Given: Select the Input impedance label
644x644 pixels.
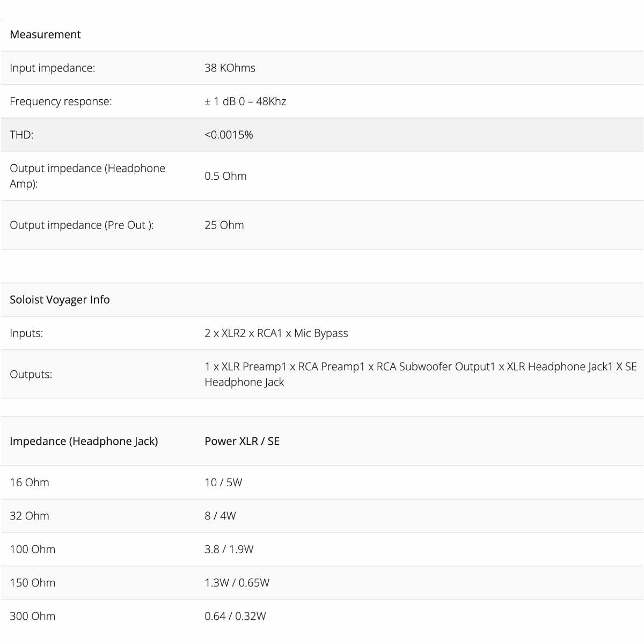Looking at the screenshot, I should [x=52, y=68].
